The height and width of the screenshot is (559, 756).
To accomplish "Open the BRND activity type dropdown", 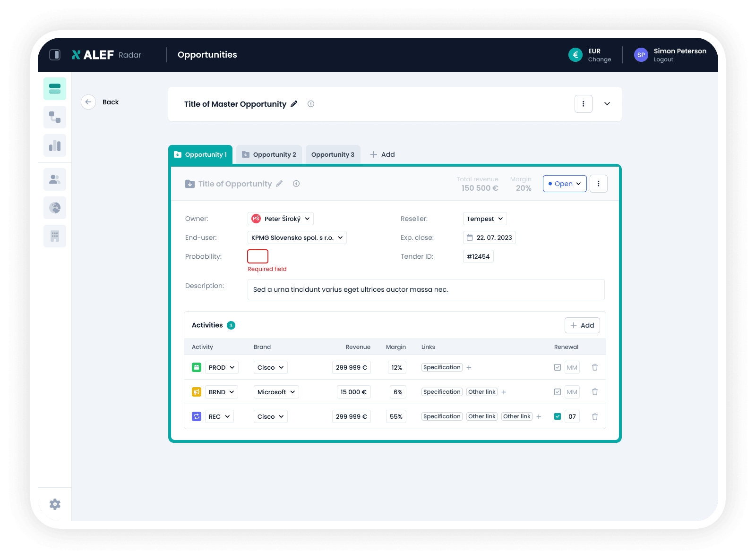I will tap(222, 392).
